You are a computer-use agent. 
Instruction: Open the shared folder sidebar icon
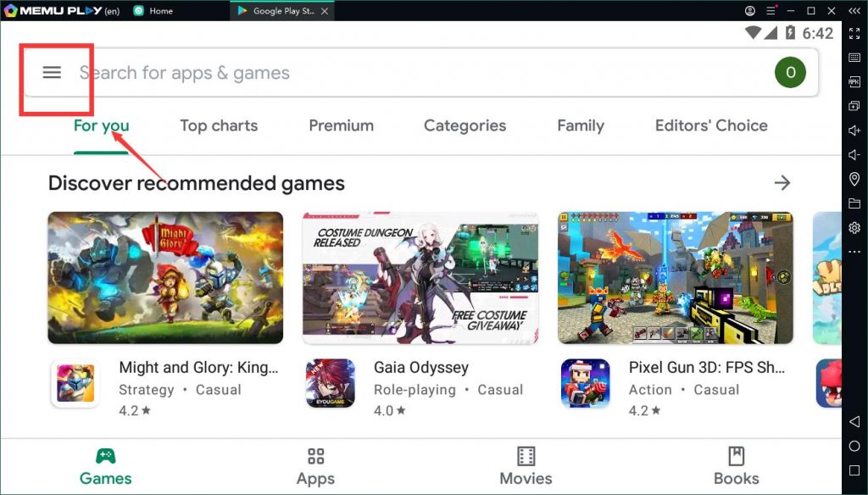[x=854, y=203]
